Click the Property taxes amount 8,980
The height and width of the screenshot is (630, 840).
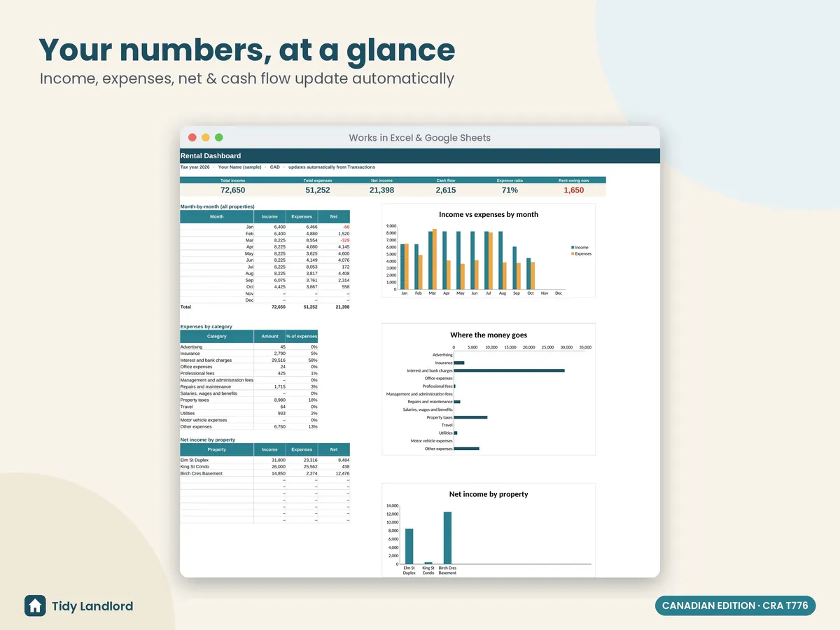tap(279, 400)
